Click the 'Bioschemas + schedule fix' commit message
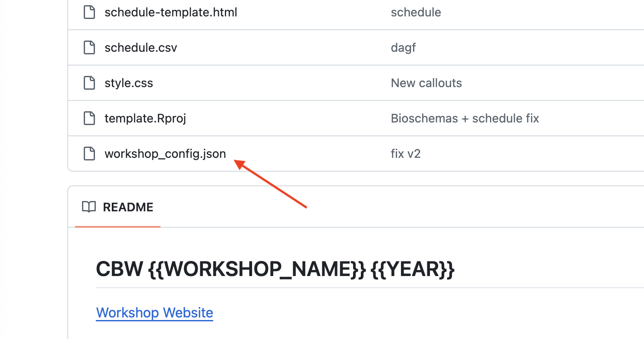This screenshot has height=339, width=644. pos(465,118)
